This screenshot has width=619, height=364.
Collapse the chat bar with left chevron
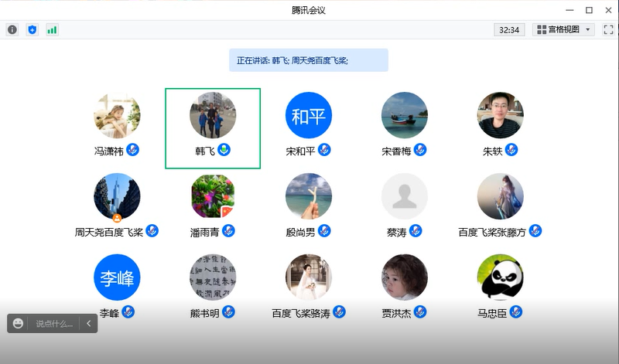tap(89, 324)
